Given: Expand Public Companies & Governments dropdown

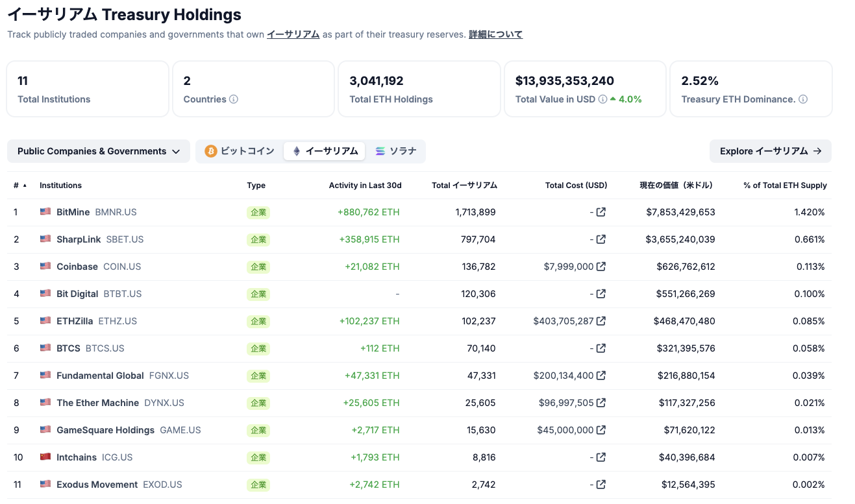Looking at the screenshot, I should [99, 151].
